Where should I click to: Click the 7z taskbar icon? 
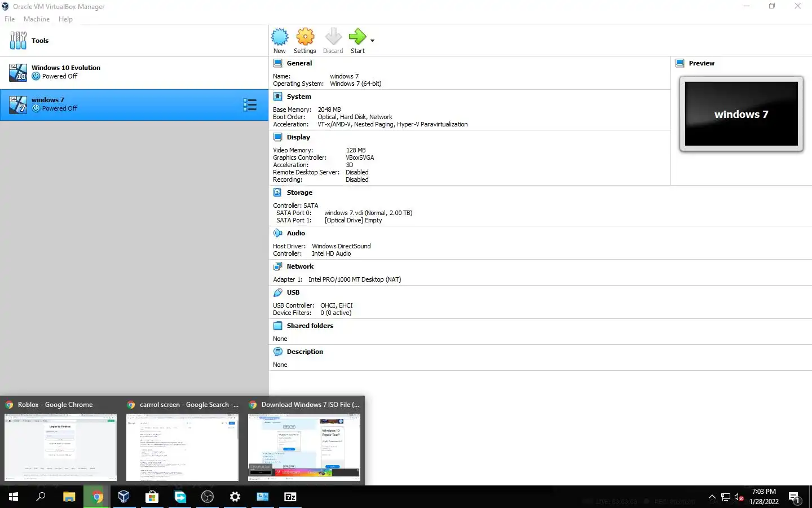coord(290,497)
